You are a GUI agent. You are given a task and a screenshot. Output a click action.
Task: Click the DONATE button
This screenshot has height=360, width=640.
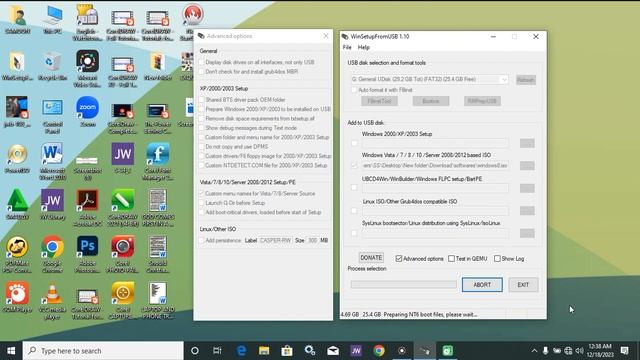click(371, 258)
